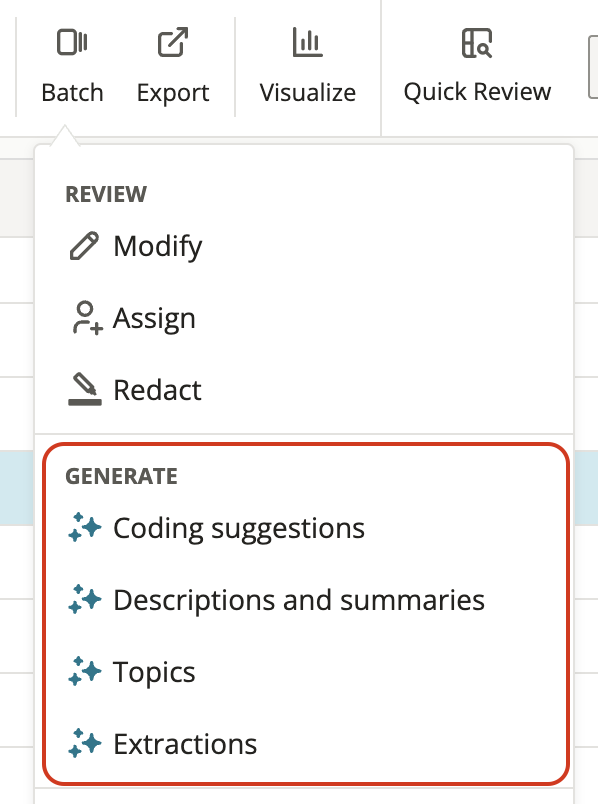Click the Export arrow icon
This screenshot has width=598, height=804.
(x=172, y=43)
